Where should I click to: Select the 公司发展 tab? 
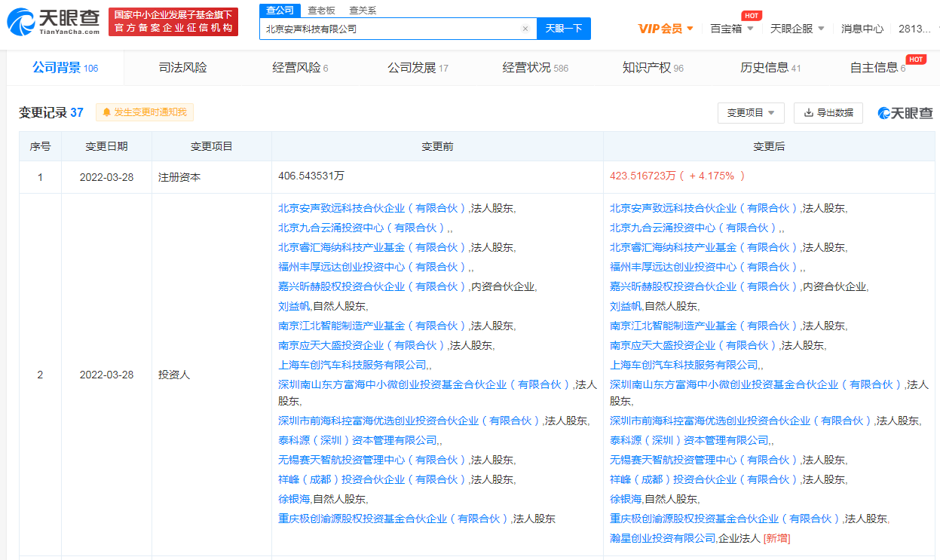pyautogui.click(x=418, y=68)
